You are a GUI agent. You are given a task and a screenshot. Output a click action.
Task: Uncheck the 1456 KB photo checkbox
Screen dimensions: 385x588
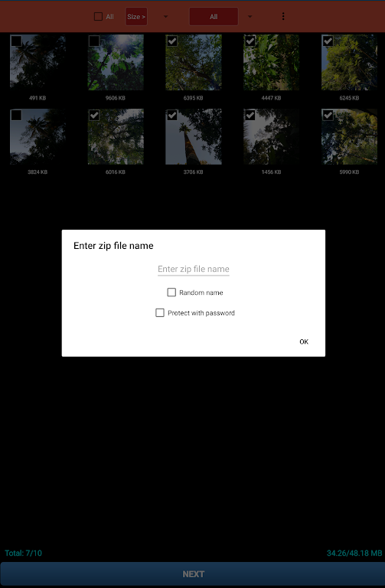pos(250,115)
